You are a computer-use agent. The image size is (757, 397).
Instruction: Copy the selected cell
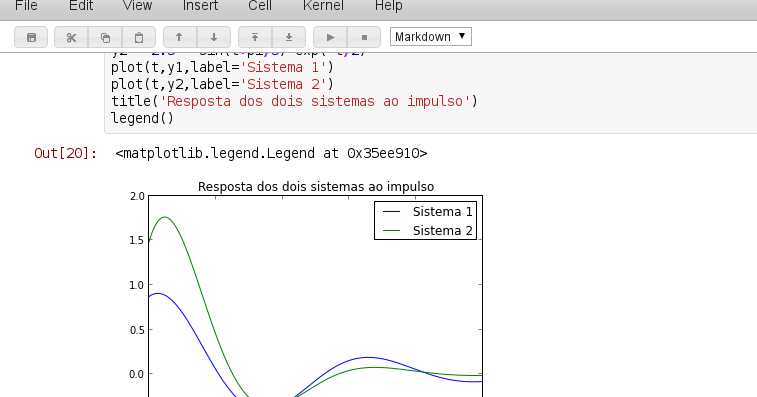coord(105,37)
